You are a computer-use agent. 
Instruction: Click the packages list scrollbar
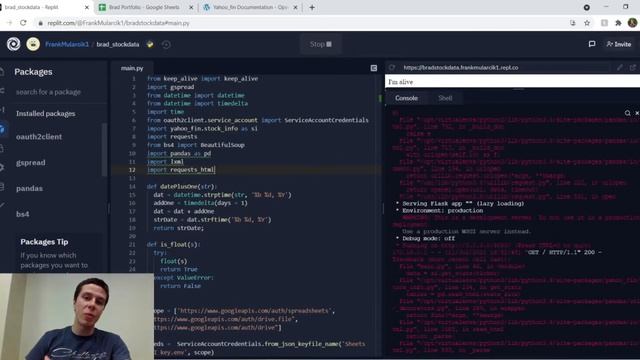pyautogui.click(x=104, y=149)
